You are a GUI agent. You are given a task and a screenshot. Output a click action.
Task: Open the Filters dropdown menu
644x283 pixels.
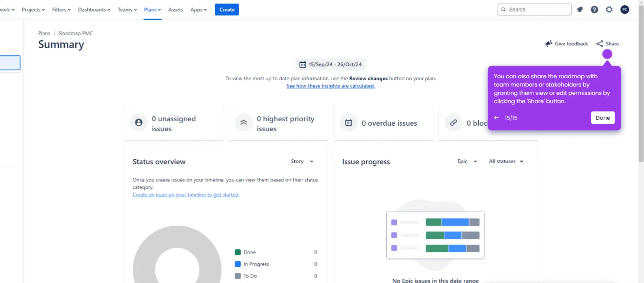[x=62, y=9]
